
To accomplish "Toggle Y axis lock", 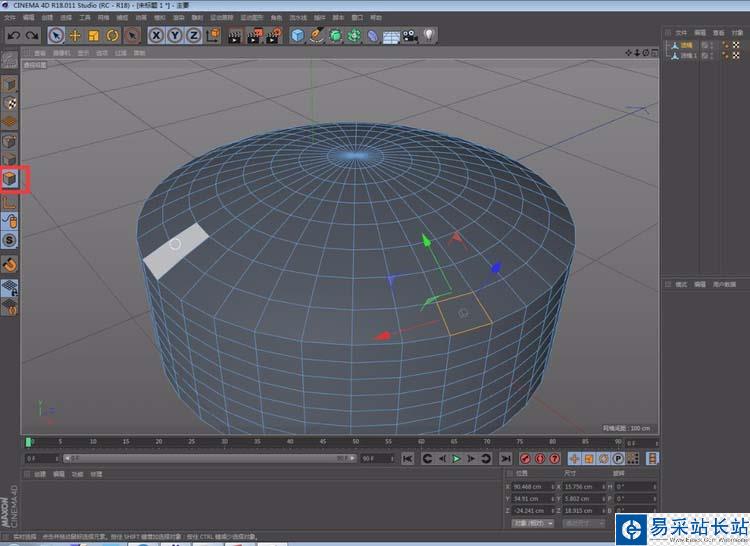I will coord(175,36).
